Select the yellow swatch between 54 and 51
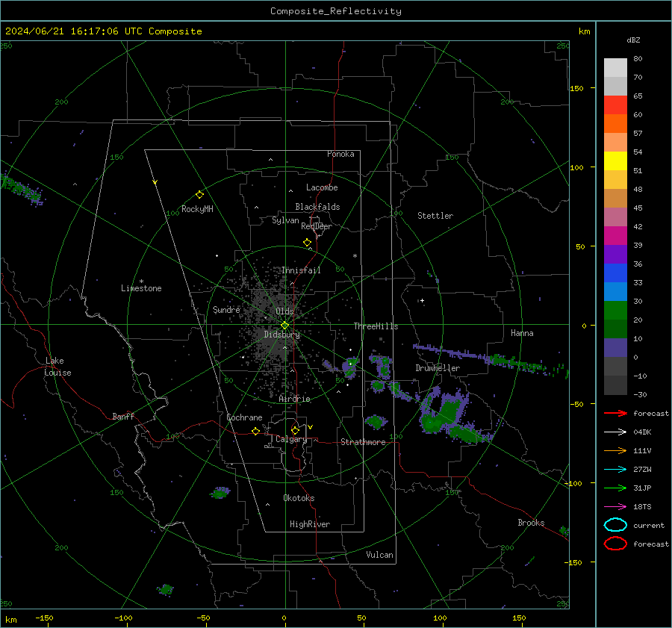Viewport: 672px width, 628px height. 615,161
